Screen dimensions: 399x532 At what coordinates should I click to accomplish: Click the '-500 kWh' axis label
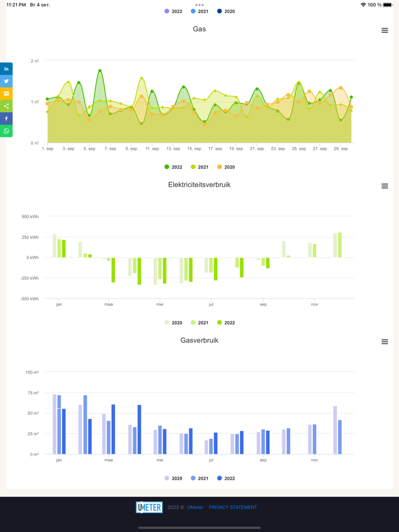click(x=30, y=299)
